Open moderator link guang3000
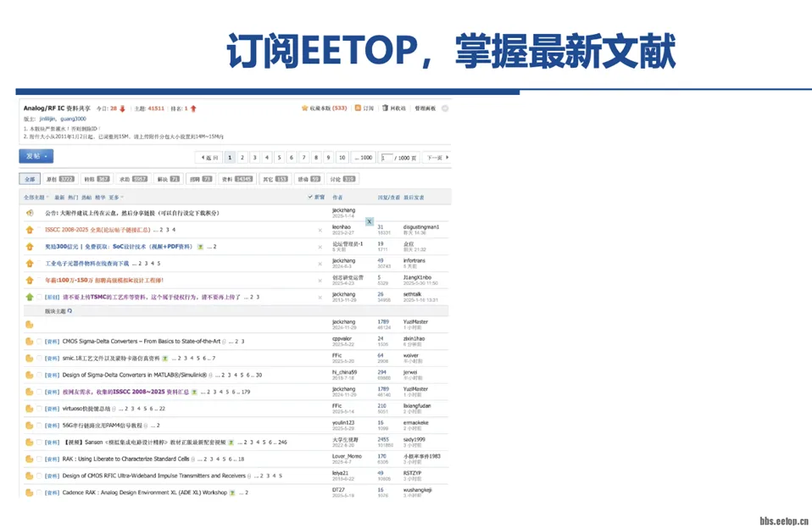Screen dimensions: 812x529 click(73, 119)
